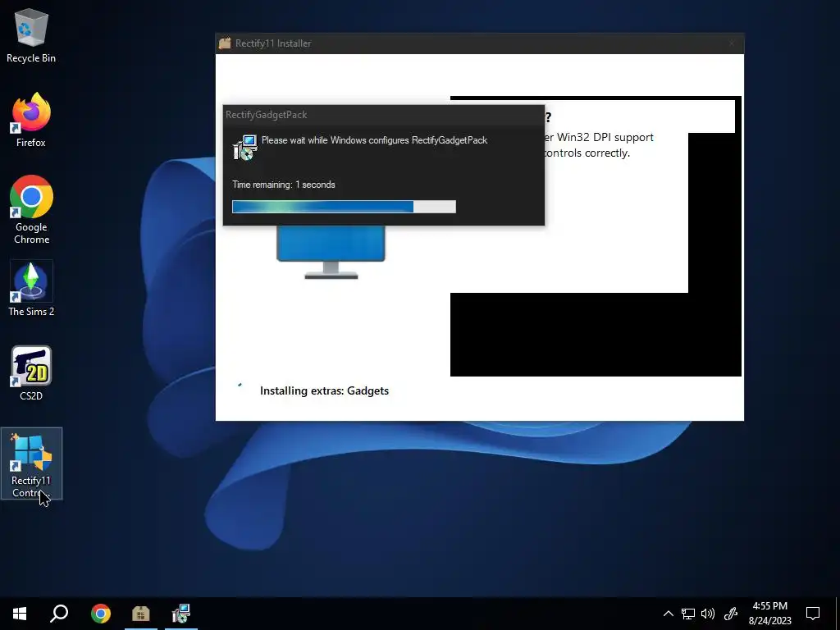Click the RectifyGadgetPack installer progress bar
The height and width of the screenshot is (630, 840).
point(344,207)
